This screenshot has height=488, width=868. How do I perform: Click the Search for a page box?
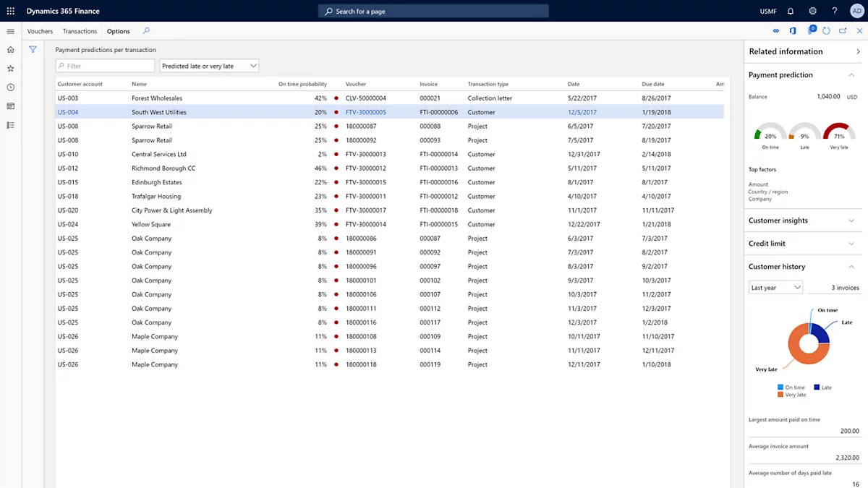[x=433, y=12]
